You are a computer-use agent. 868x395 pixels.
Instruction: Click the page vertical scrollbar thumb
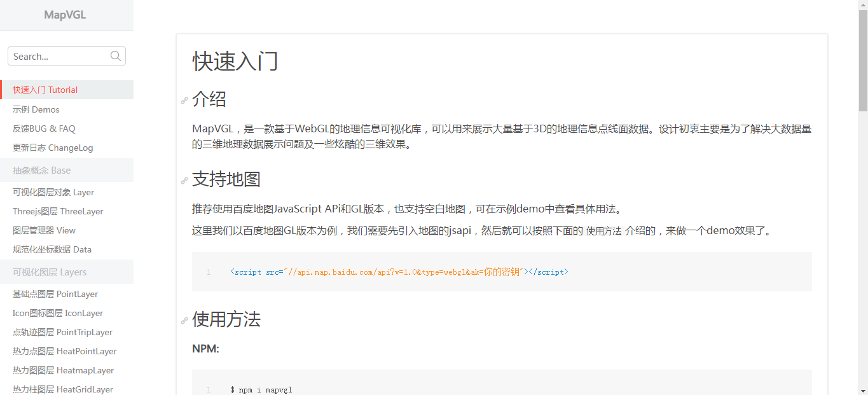pyautogui.click(x=863, y=60)
